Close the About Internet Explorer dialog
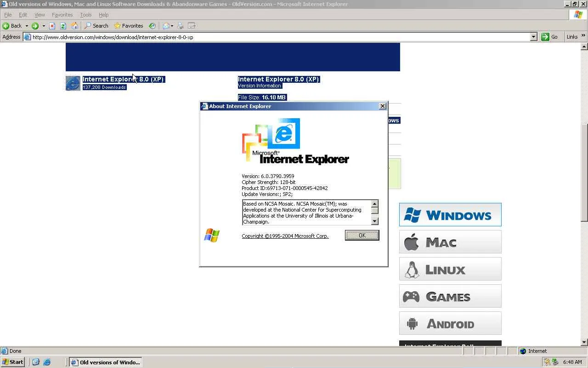The width and height of the screenshot is (588, 368). [382, 106]
